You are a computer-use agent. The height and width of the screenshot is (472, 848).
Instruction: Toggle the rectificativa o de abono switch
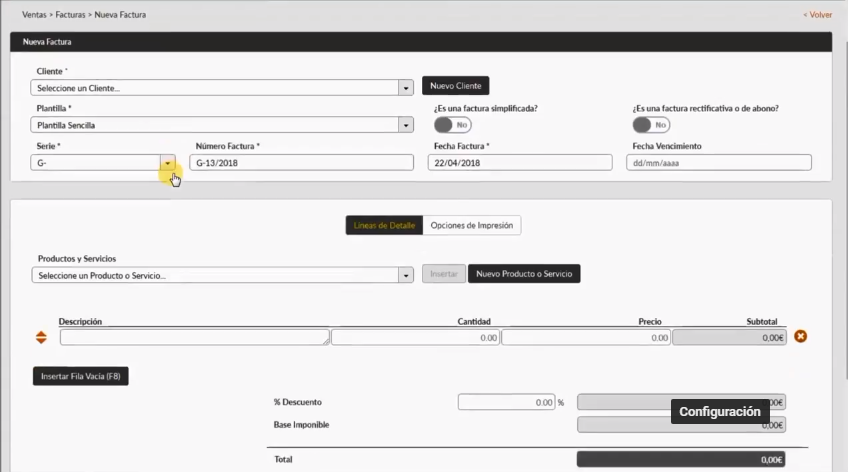click(651, 125)
